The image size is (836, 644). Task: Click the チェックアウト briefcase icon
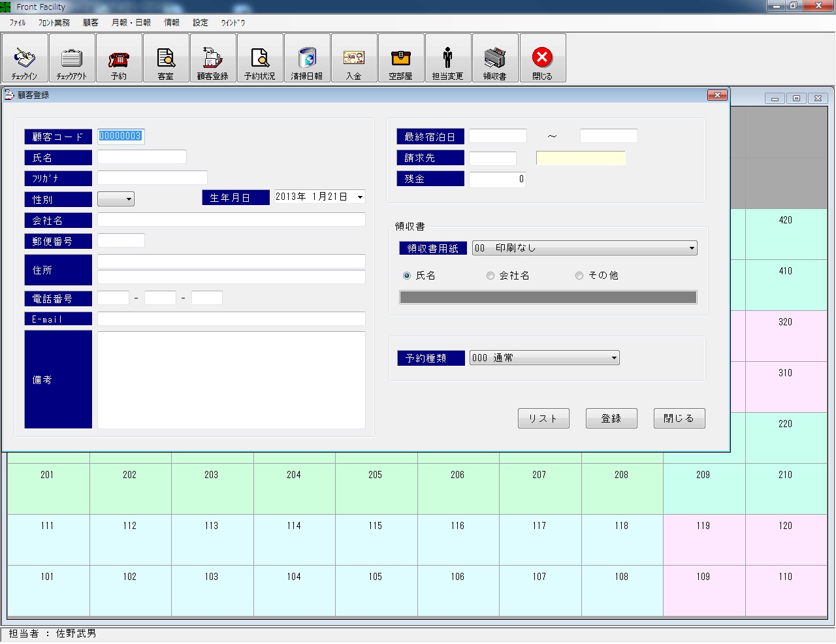[x=72, y=58]
